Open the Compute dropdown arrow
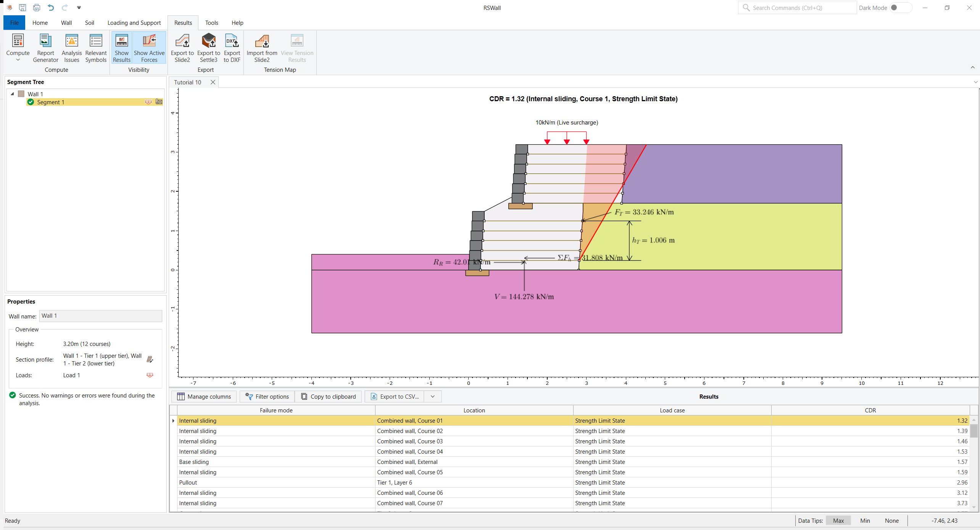Image resolution: width=980 pixels, height=530 pixels. tap(18, 60)
